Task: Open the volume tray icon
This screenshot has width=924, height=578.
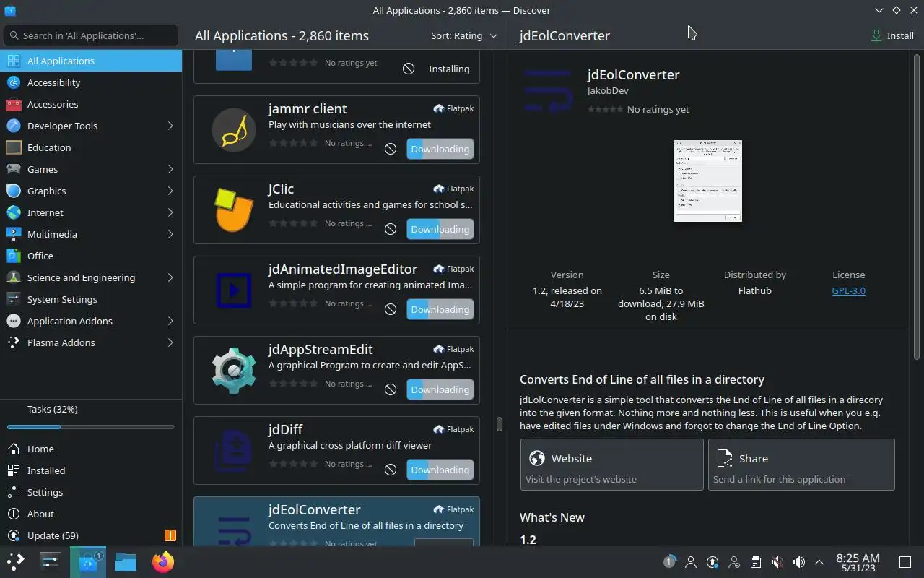Action: point(798,562)
